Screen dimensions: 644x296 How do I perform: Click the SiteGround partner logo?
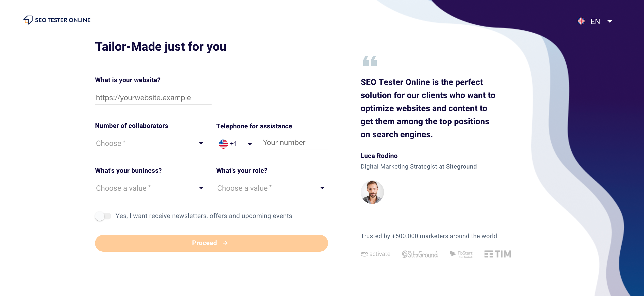(x=420, y=254)
